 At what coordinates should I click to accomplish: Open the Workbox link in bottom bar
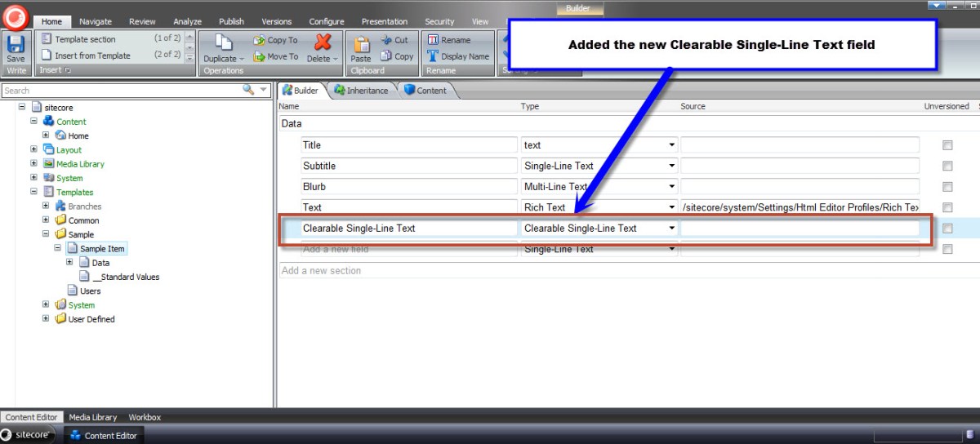[x=145, y=417]
